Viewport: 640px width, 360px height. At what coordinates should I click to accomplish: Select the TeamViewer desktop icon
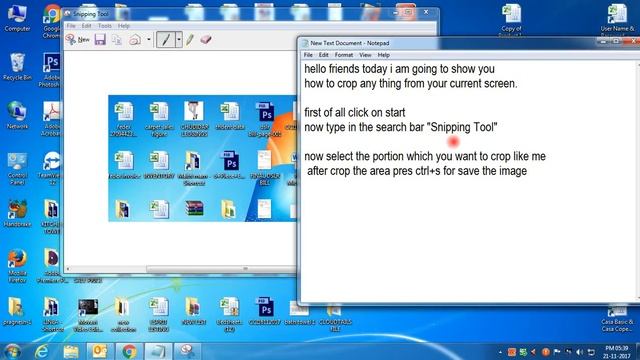click(x=51, y=168)
